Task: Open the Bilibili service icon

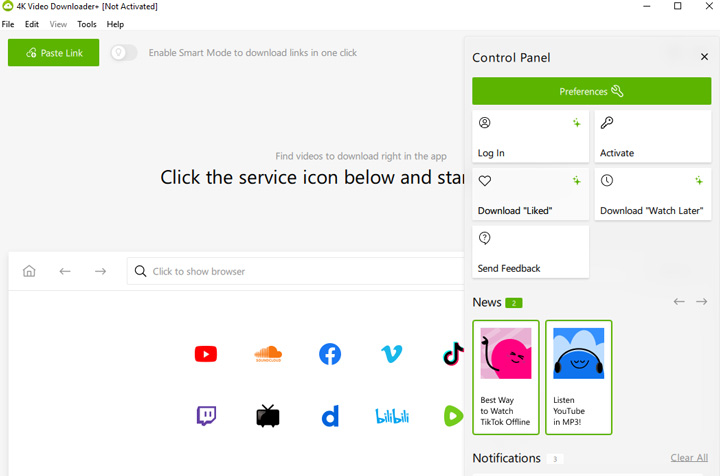Action: coord(392,416)
